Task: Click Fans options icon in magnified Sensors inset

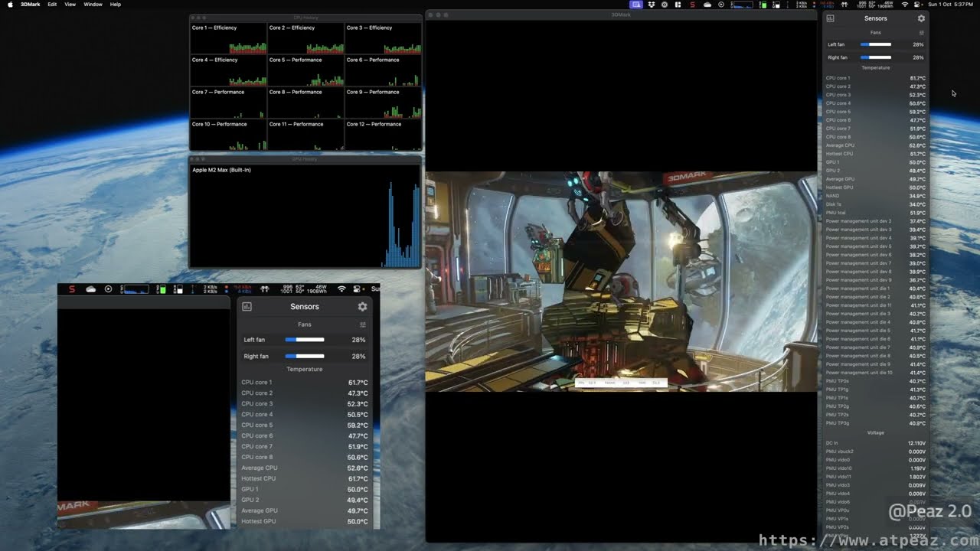Action: [362, 324]
